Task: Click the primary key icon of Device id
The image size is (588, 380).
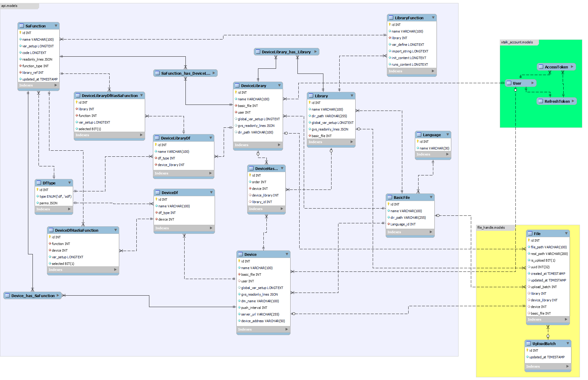Action: click(239, 261)
